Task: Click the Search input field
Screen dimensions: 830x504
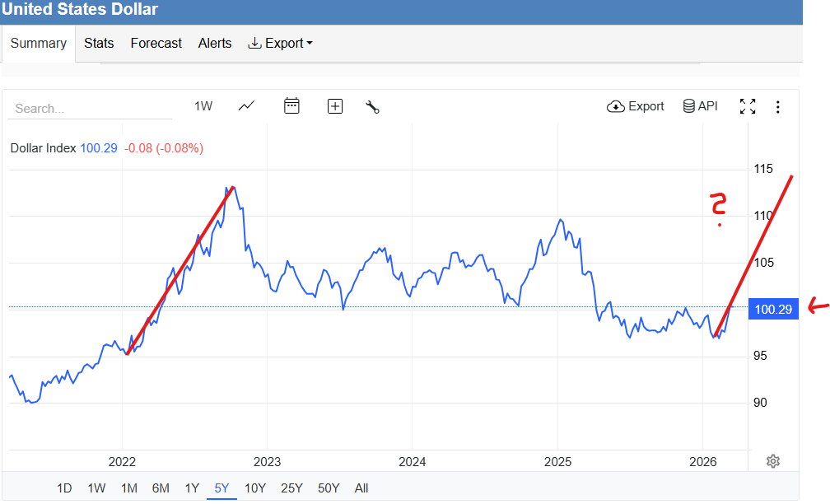Action: coord(89,109)
